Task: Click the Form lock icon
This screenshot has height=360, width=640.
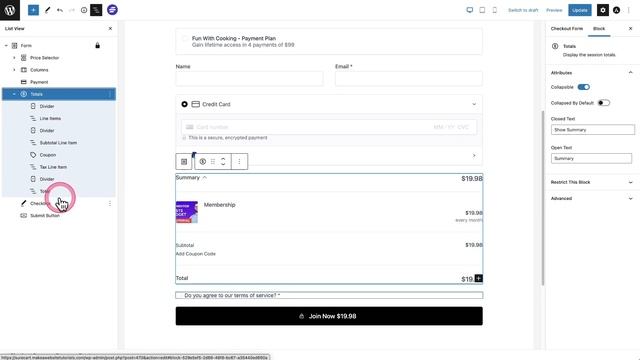Action: coord(98,45)
